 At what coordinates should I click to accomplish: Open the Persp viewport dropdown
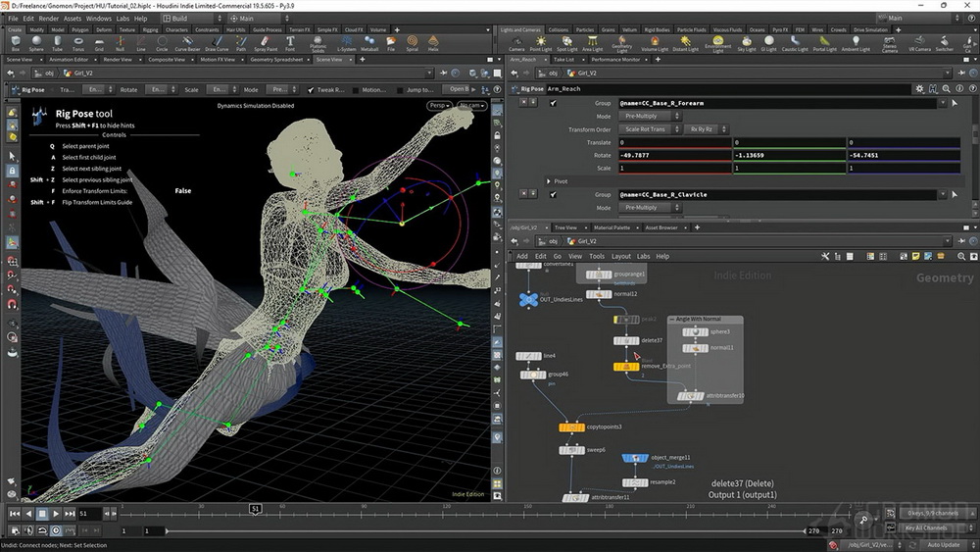[439, 105]
